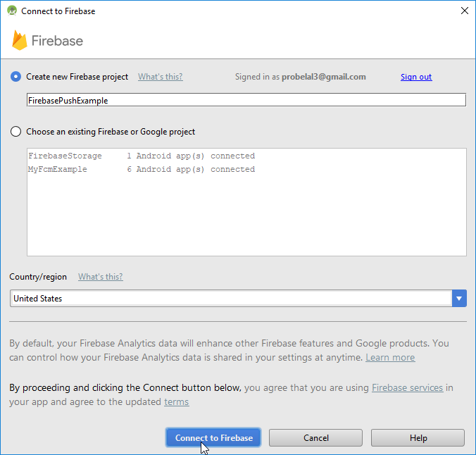Open What's this link beside Create new project
Image resolution: width=476 pixels, height=455 pixels.
[x=161, y=77]
